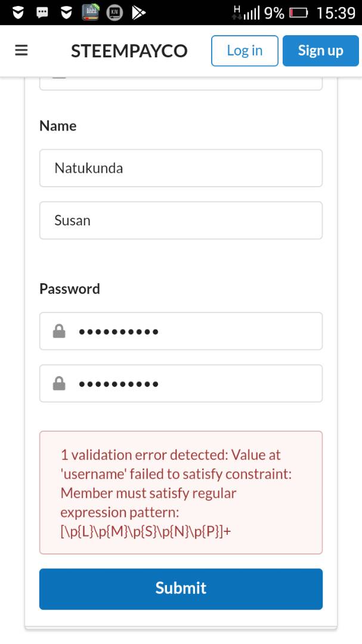Tap the message notification icon in status bar
Image resolution: width=362 pixels, height=644 pixels.
tap(43, 13)
